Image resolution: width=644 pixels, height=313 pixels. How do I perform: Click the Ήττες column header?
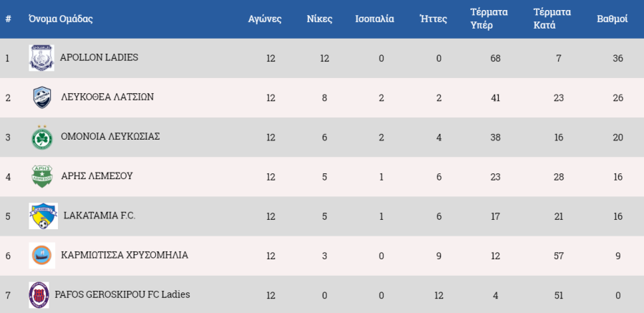(434, 19)
